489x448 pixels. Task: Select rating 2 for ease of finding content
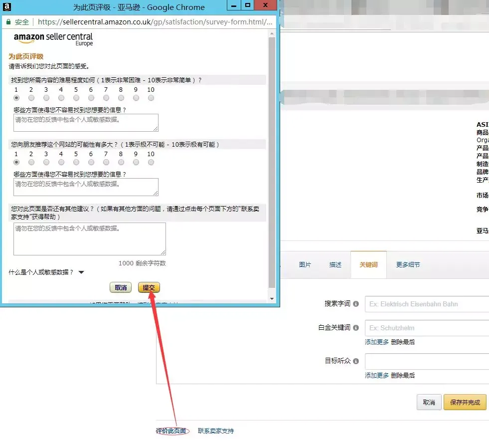coord(31,98)
